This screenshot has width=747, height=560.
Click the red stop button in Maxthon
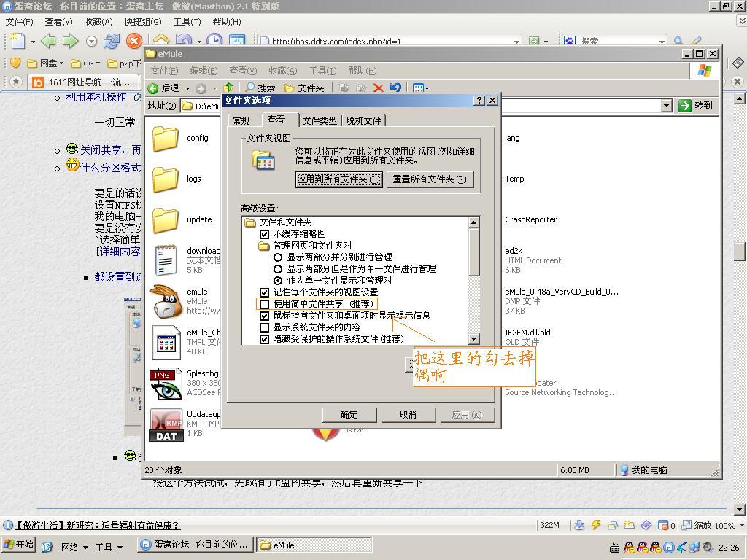(134, 42)
